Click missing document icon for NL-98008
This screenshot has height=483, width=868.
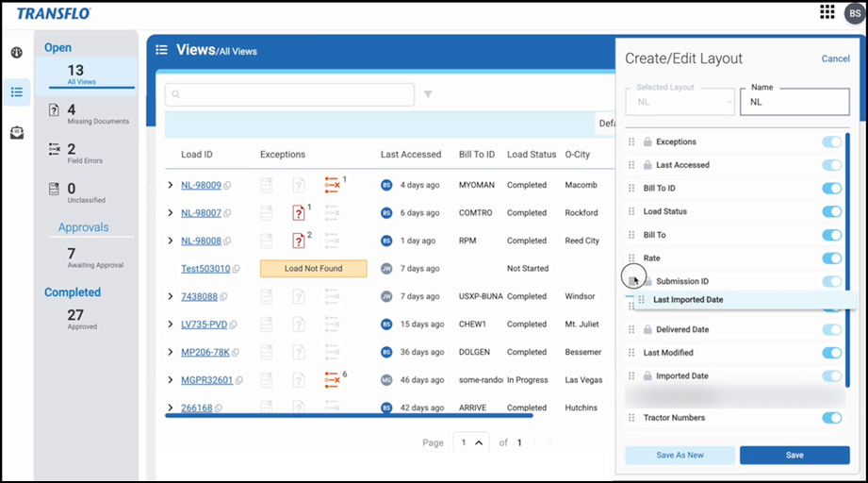299,241
